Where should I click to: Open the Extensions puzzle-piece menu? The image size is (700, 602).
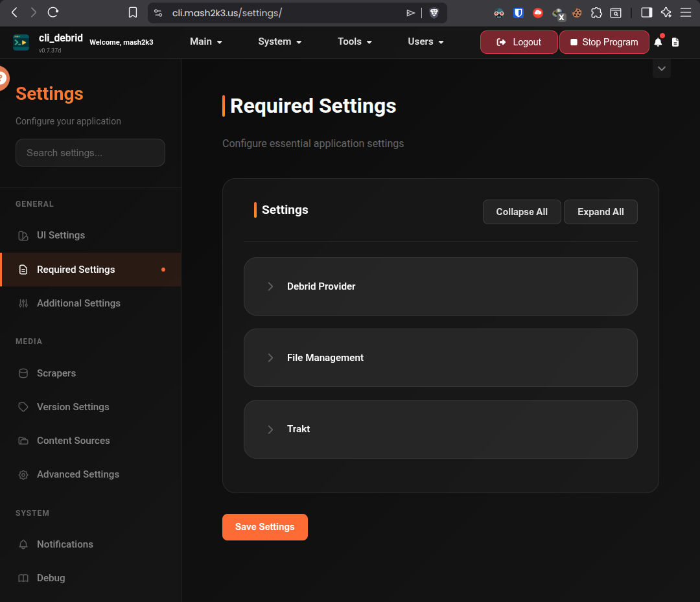(596, 13)
